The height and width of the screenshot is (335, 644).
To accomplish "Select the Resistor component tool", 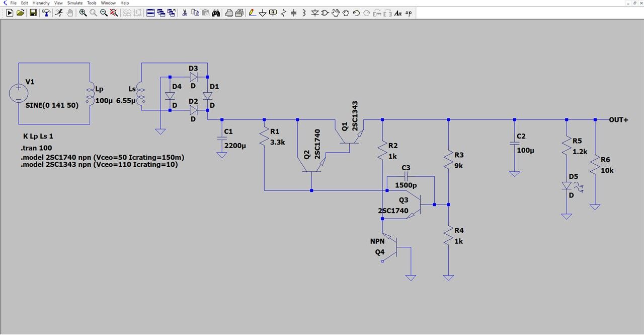I will [283, 13].
